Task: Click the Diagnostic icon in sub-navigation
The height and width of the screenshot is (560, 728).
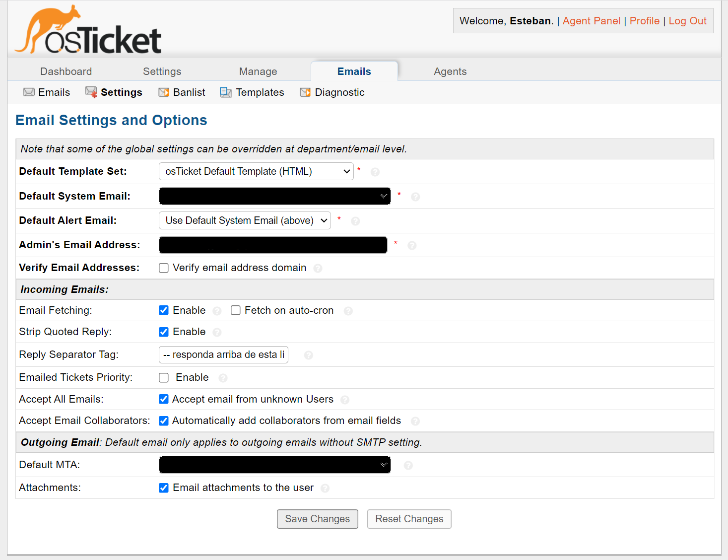Action: [305, 92]
